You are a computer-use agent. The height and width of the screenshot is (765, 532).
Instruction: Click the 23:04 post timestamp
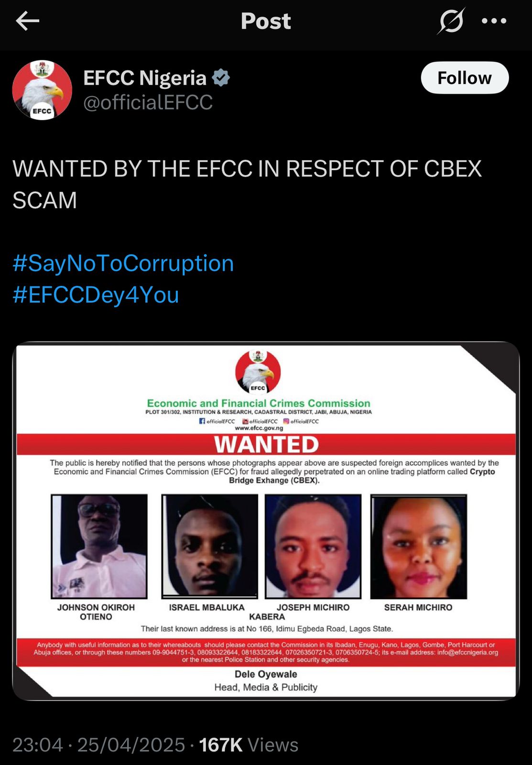click(38, 745)
